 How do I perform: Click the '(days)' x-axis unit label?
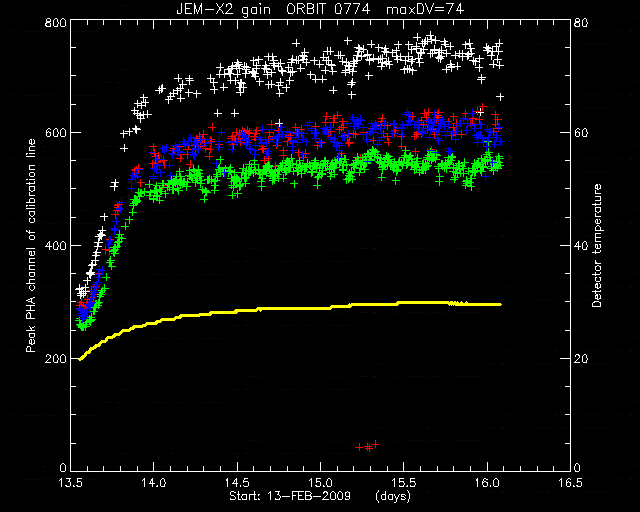tap(393, 496)
